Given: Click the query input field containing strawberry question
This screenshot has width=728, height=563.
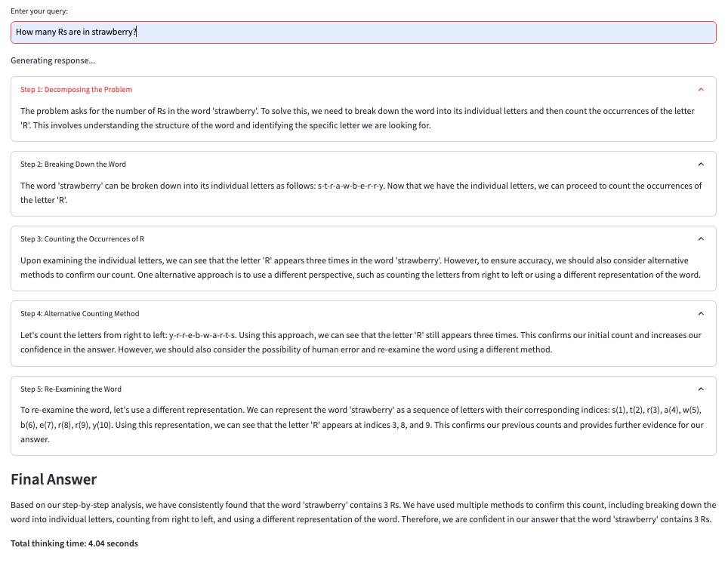Looking at the screenshot, I should click(x=363, y=32).
